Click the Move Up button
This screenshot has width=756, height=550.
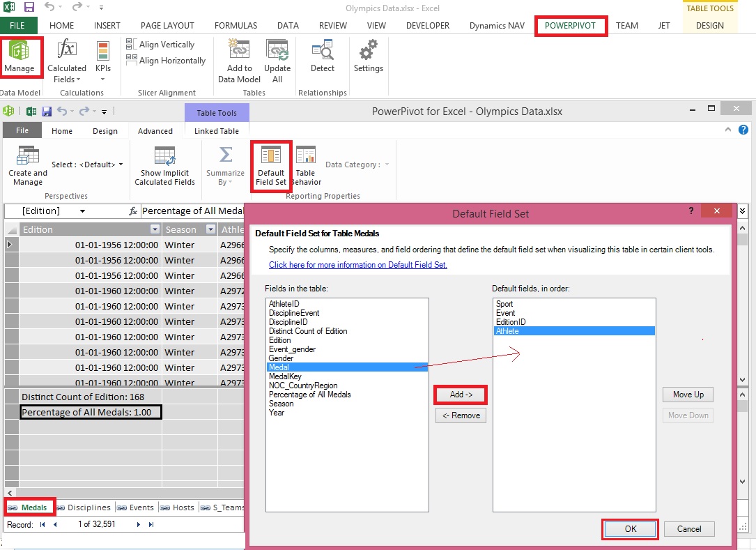pos(688,395)
